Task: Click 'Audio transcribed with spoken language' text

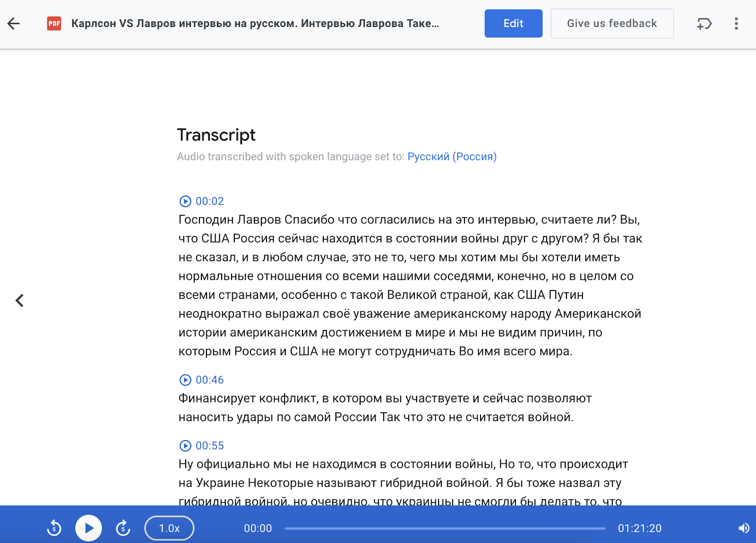Action: pos(291,157)
